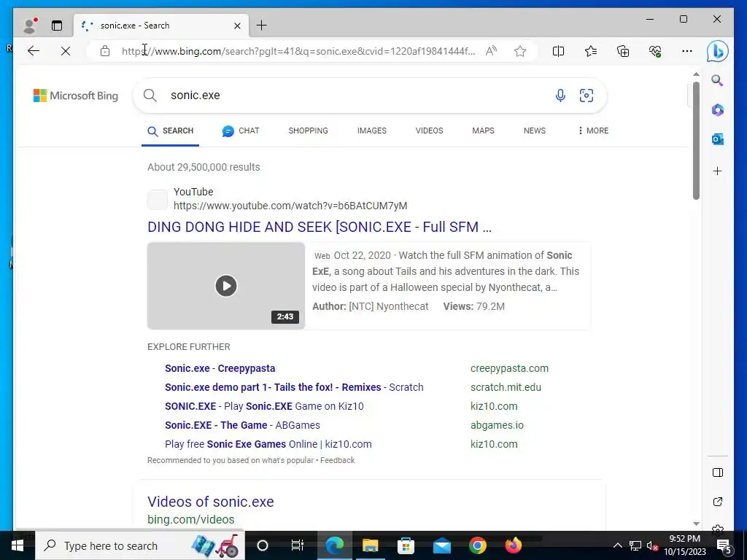This screenshot has height=560, width=747.
Task: Go to Microsoft Bing home logo
Action: (x=76, y=96)
